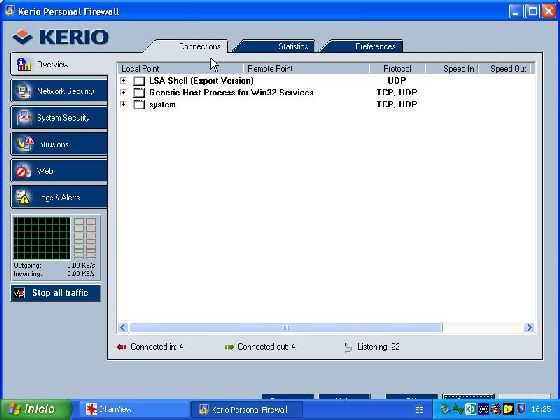This screenshot has height=420, width=560.
Task: Expand the system process entry
Action: [x=123, y=104]
